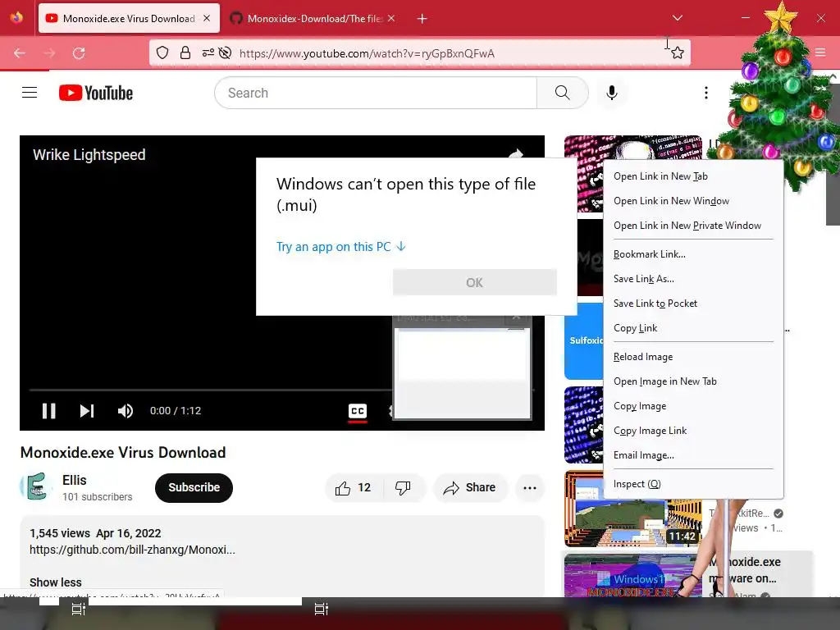Toggle closed captions CC button
840x630 pixels.
[358, 411]
